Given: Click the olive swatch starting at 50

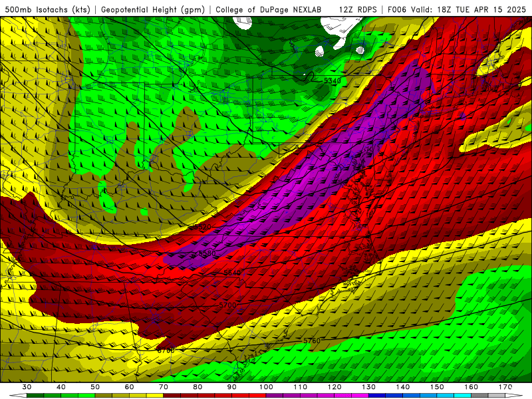Looking at the screenshot, I should coord(104,396).
